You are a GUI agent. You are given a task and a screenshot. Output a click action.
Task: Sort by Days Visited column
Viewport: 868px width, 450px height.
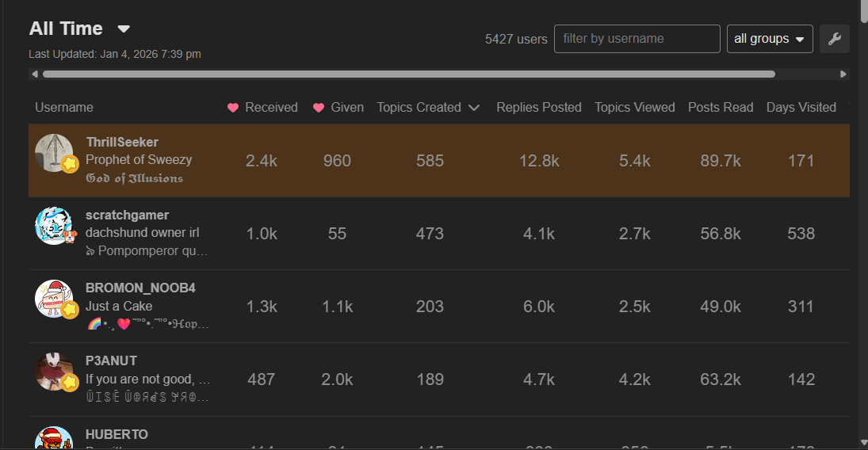(x=801, y=108)
